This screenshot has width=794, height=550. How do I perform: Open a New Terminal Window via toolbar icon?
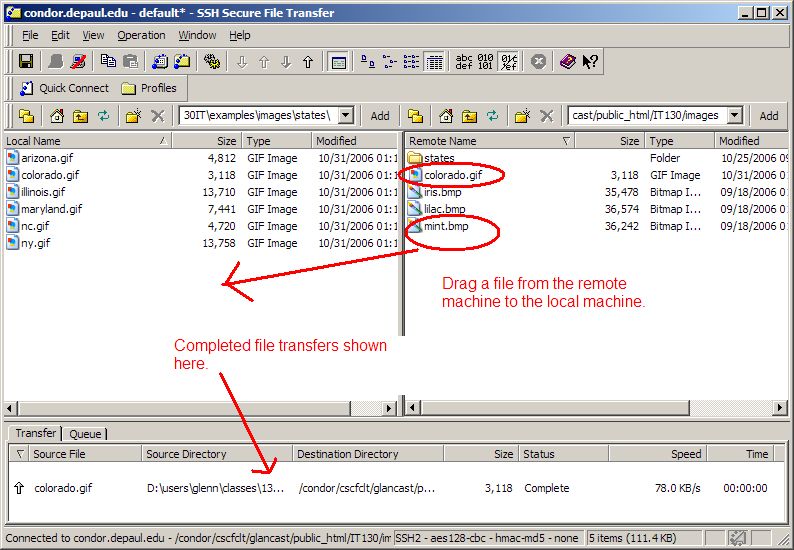point(160,61)
